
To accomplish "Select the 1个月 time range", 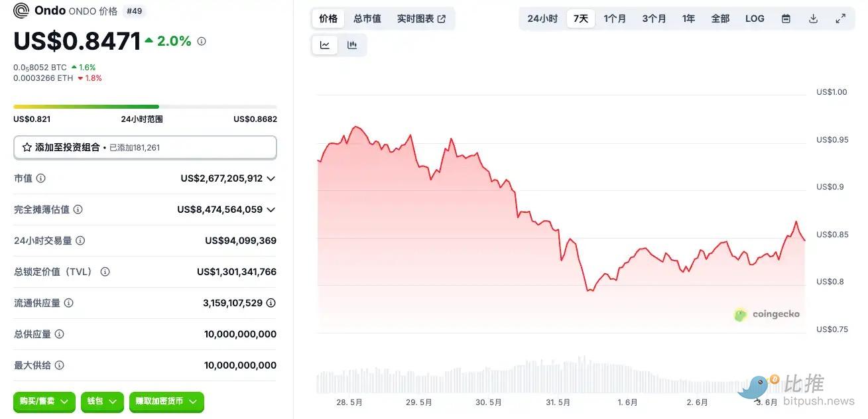I will (x=615, y=19).
